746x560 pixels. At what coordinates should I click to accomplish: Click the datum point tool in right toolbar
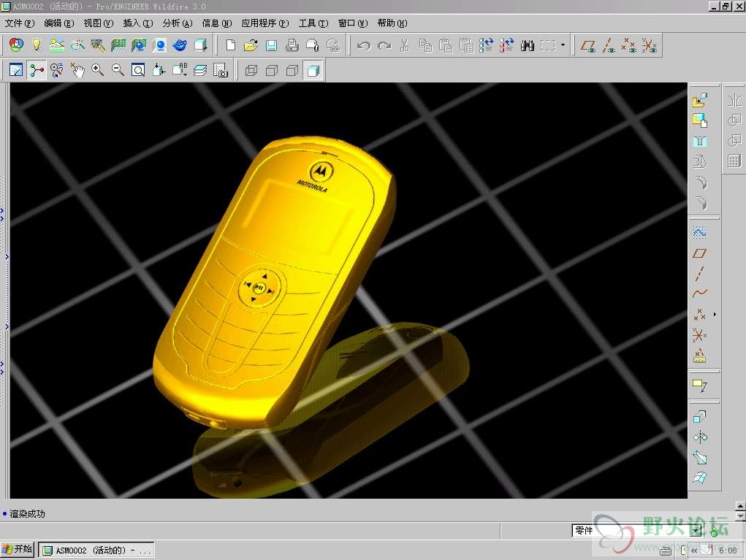pos(699,314)
